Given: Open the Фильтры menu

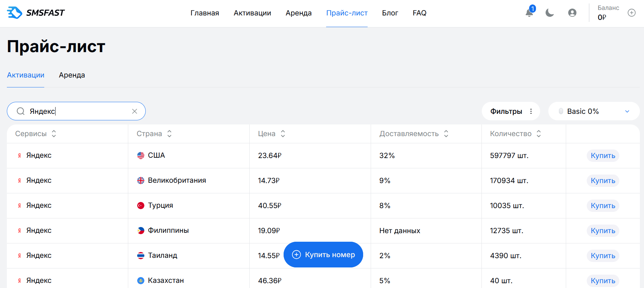Looking at the screenshot, I should 511,111.
